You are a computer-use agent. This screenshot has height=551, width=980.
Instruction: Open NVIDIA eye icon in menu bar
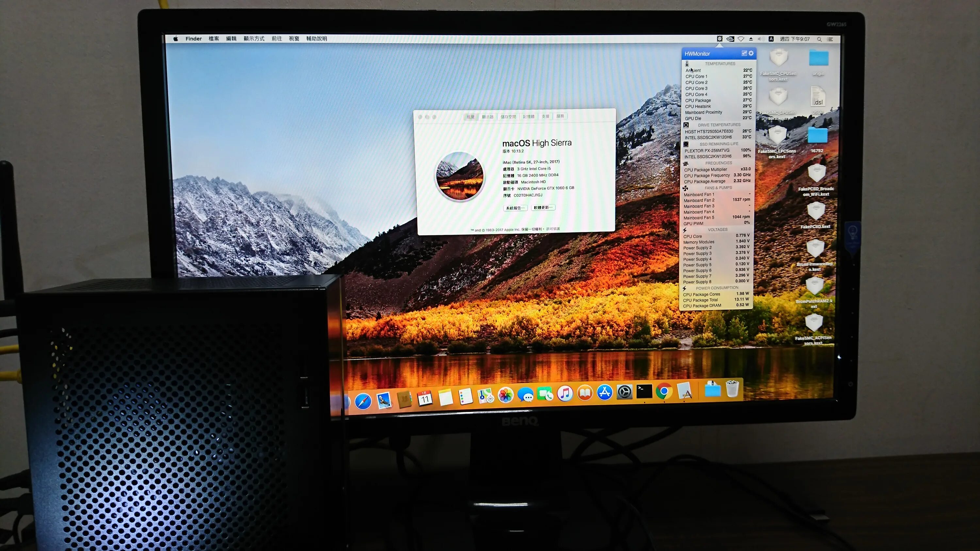730,39
